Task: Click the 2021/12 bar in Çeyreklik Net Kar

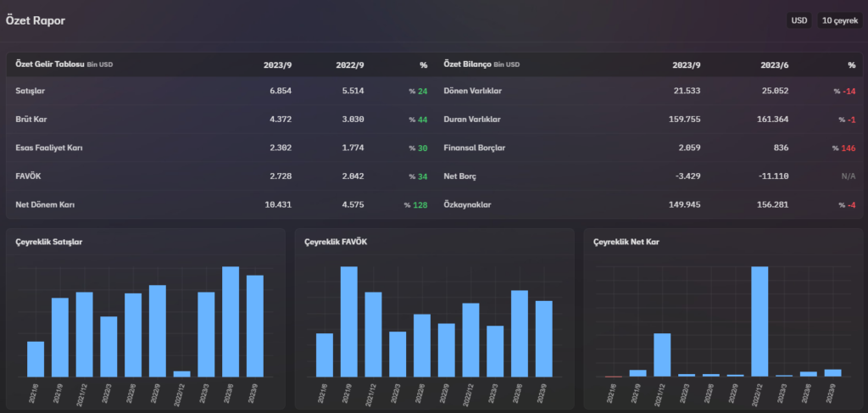Action: point(662,354)
